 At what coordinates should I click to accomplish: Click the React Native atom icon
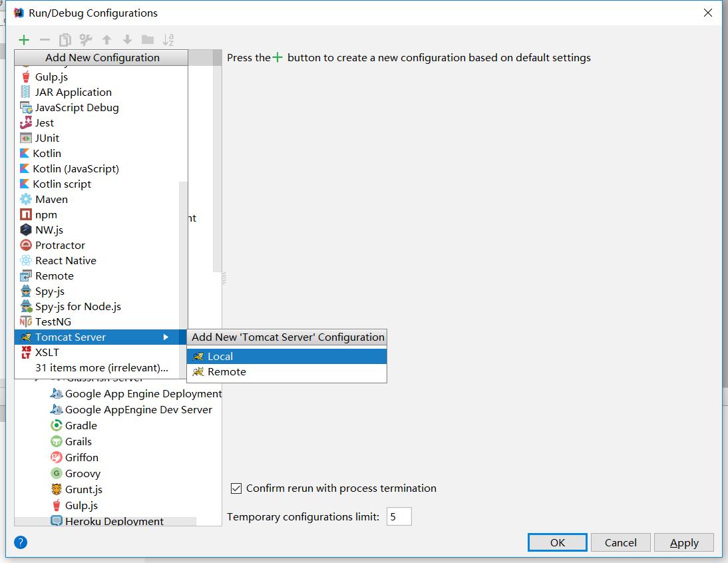26,260
